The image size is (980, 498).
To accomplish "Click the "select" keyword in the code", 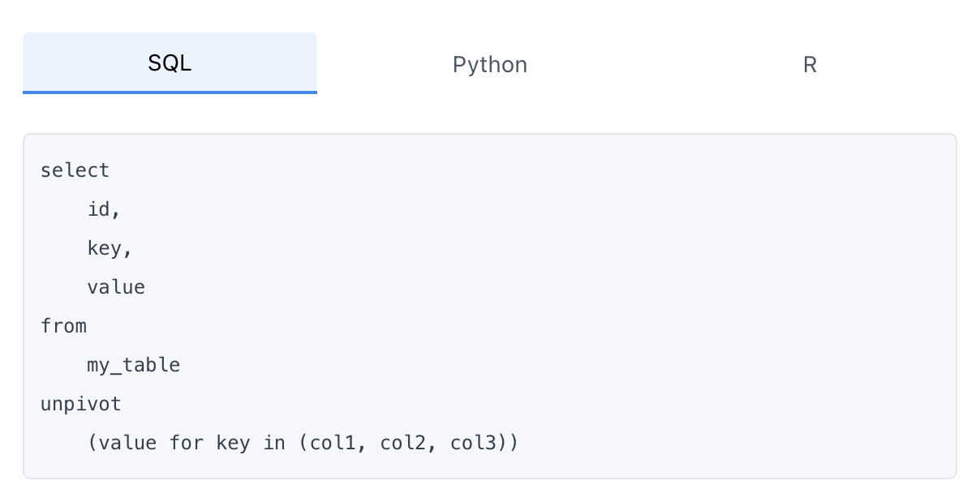I will click(x=75, y=170).
